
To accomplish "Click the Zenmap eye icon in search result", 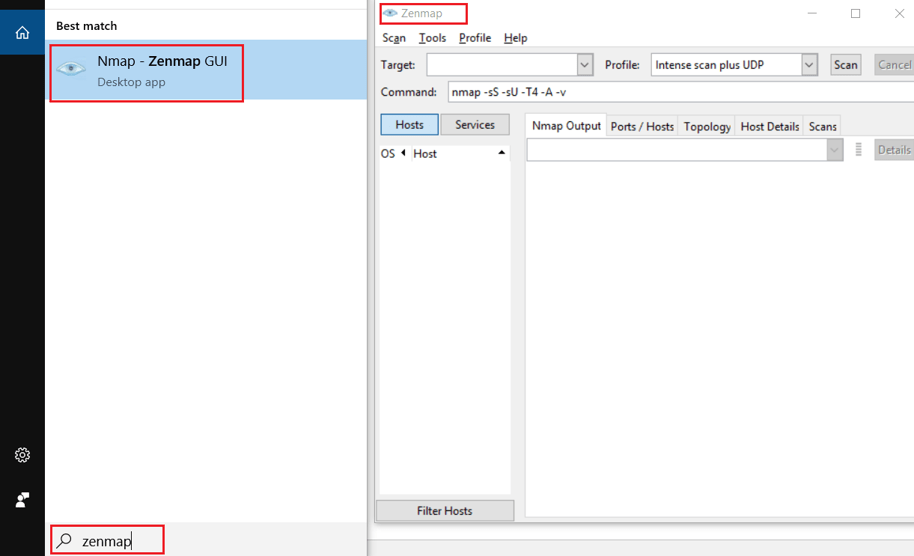I will point(71,69).
